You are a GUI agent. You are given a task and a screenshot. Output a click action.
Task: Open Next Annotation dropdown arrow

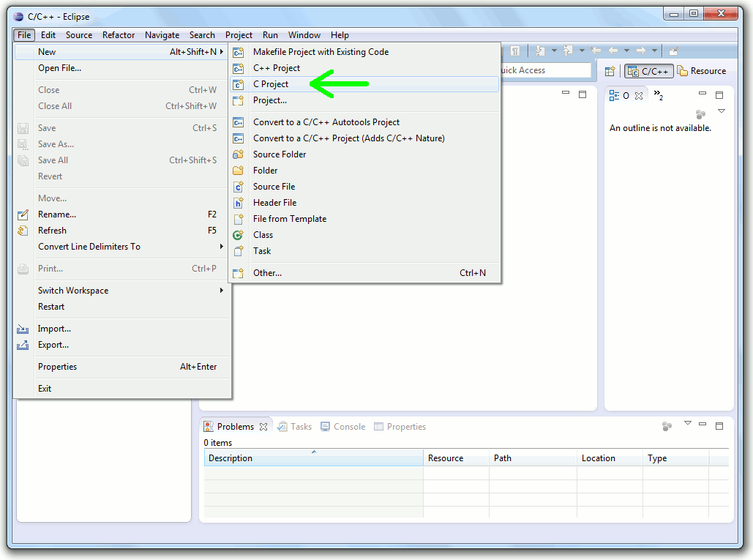point(554,51)
